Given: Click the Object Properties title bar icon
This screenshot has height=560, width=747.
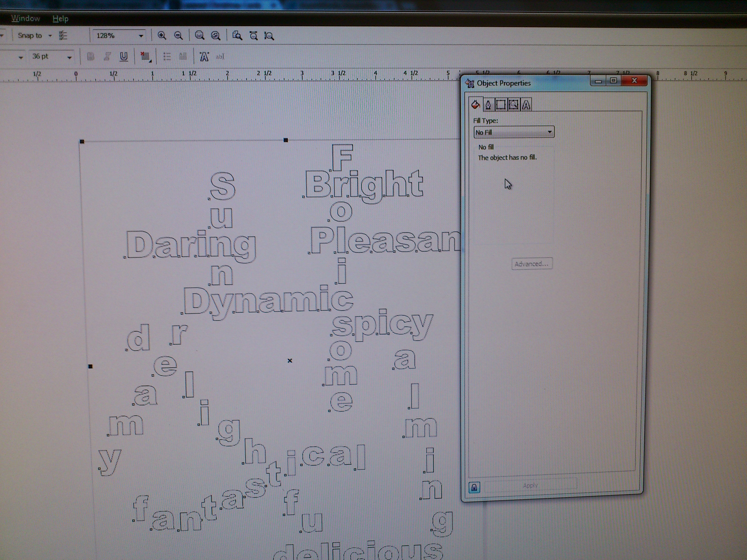Looking at the screenshot, I should (469, 83).
